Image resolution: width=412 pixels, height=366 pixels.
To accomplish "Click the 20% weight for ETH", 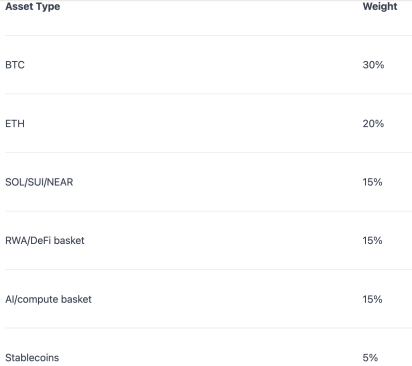I will pyautogui.click(x=373, y=124).
